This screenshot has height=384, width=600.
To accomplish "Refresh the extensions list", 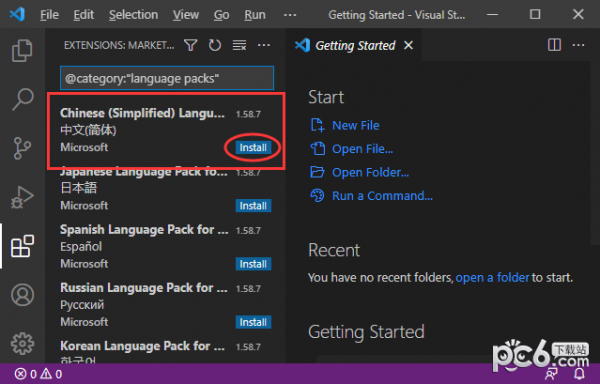I will [215, 46].
